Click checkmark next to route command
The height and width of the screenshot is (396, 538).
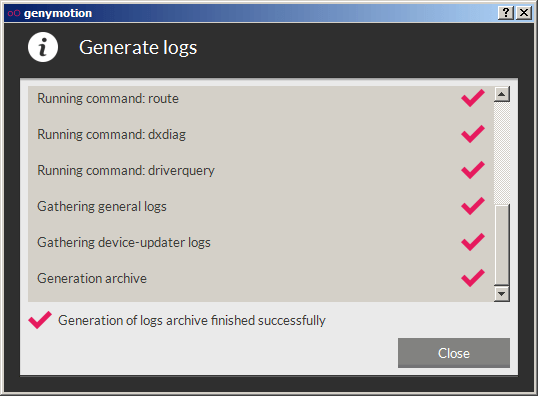[473, 98]
